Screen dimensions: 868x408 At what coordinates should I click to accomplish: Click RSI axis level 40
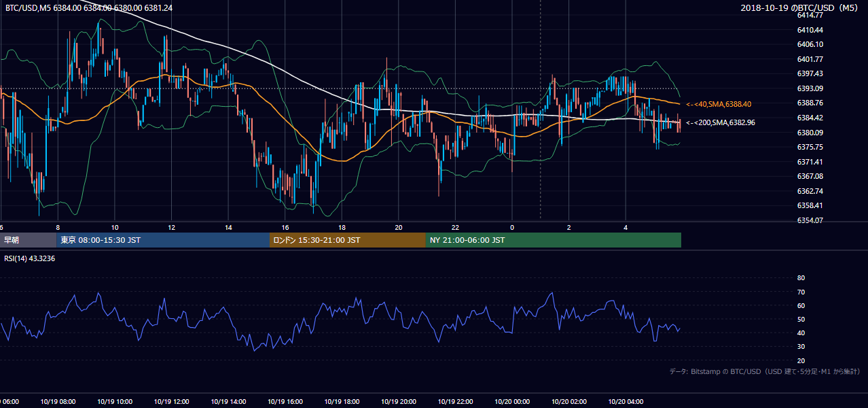point(801,333)
